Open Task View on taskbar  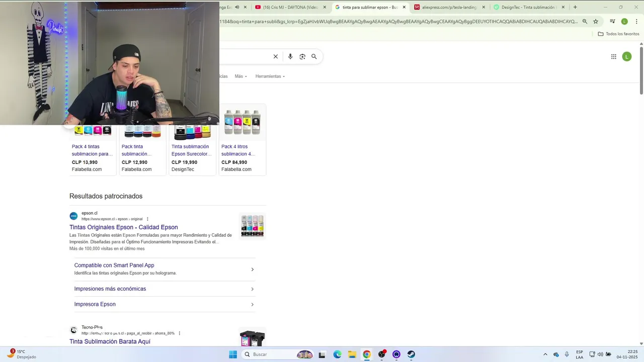click(322, 354)
